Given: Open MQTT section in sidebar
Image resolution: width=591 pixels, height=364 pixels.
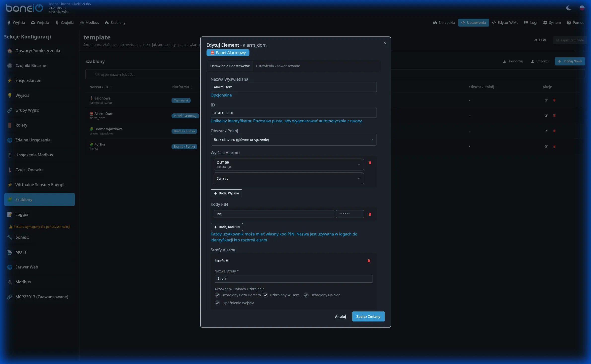Looking at the screenshot, I should coord(21,252).
